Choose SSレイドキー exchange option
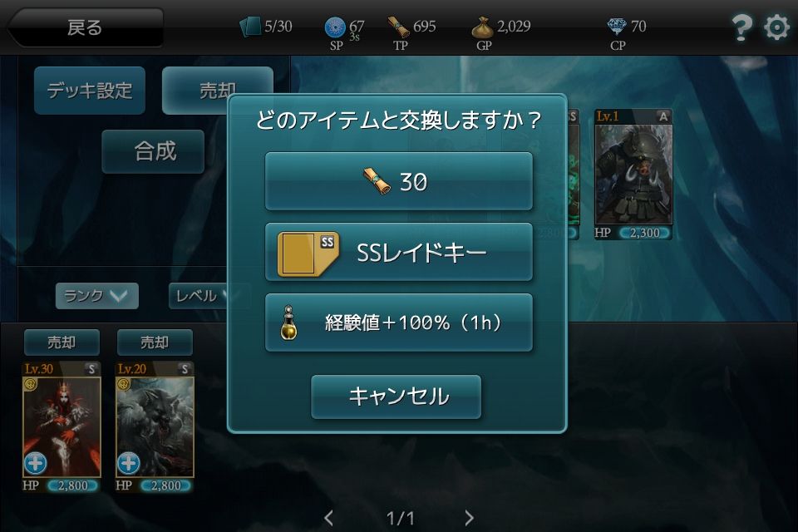Viewport: 798px width, 532px height. [x=398, y=252]
